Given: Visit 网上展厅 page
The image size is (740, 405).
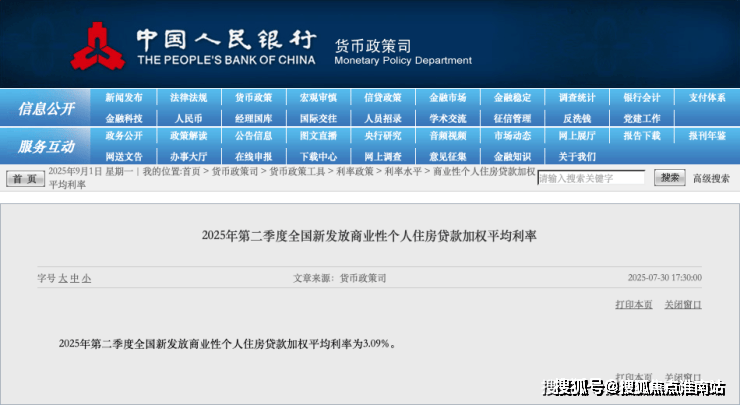Looking at the screenshot, I should tap(577, 136).
